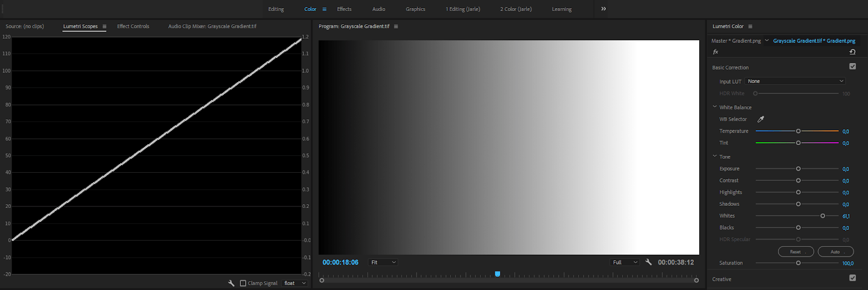
Task: Click the Contrast slider handle
Action: [798, 180]
